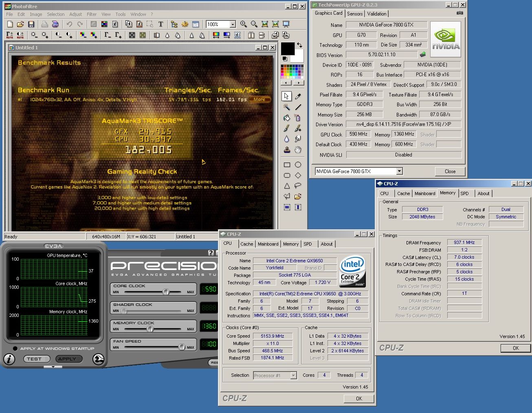
Task: Select the Ellipse selection shape
Action: (298, 165)
